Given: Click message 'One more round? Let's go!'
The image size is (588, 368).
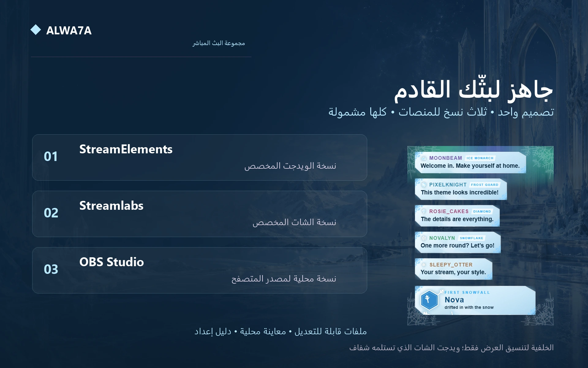Looking at the screenshot, I should click(458, 246).
